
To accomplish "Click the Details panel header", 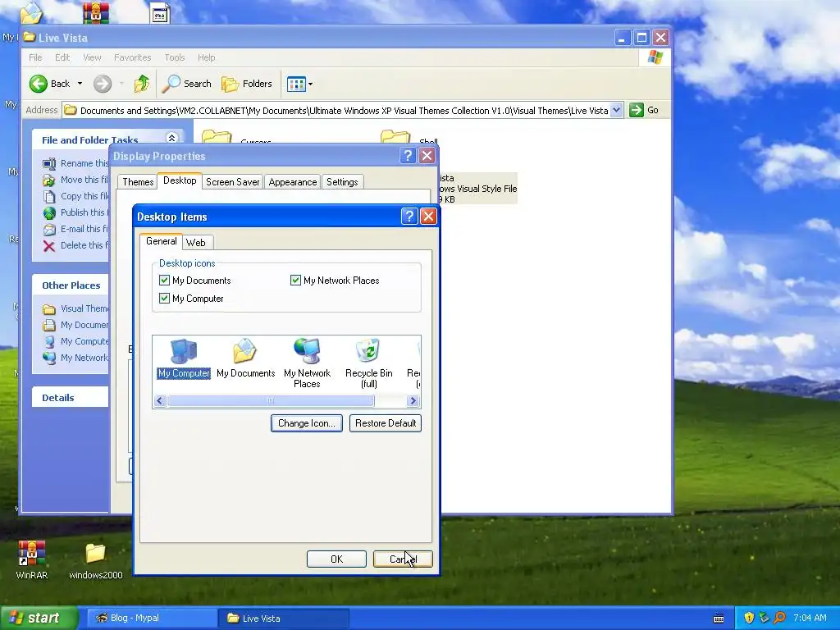I will [71, 398].
